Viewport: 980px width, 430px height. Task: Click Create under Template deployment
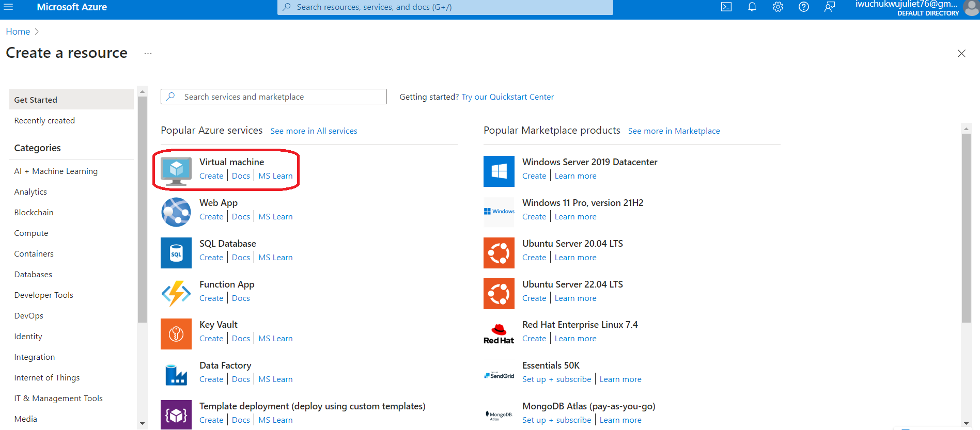pyautogui.click(x=211, y=420)
